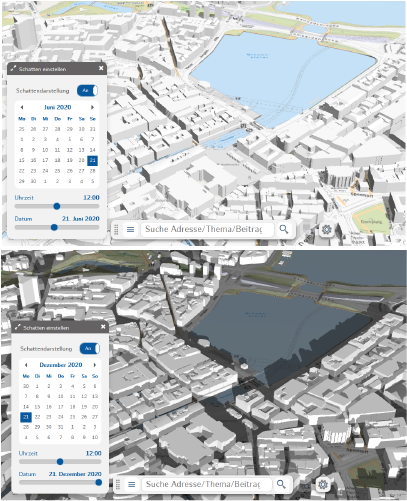Open the gear settings icon in the upper map

326,229
